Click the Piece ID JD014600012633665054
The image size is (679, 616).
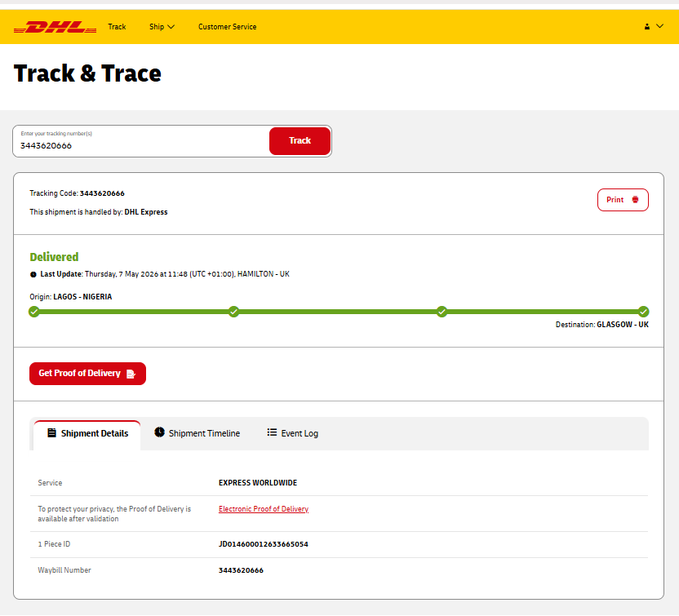click(x=264, y=544)
